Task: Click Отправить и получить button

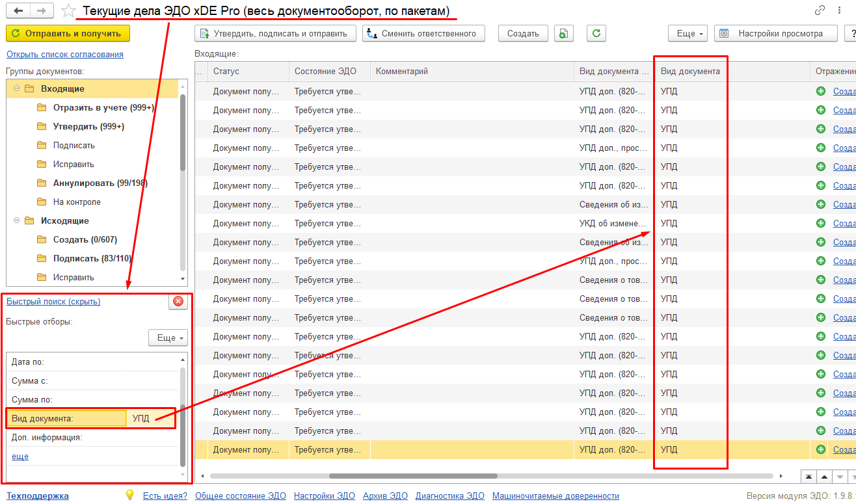Action: (x=68, y=33)
